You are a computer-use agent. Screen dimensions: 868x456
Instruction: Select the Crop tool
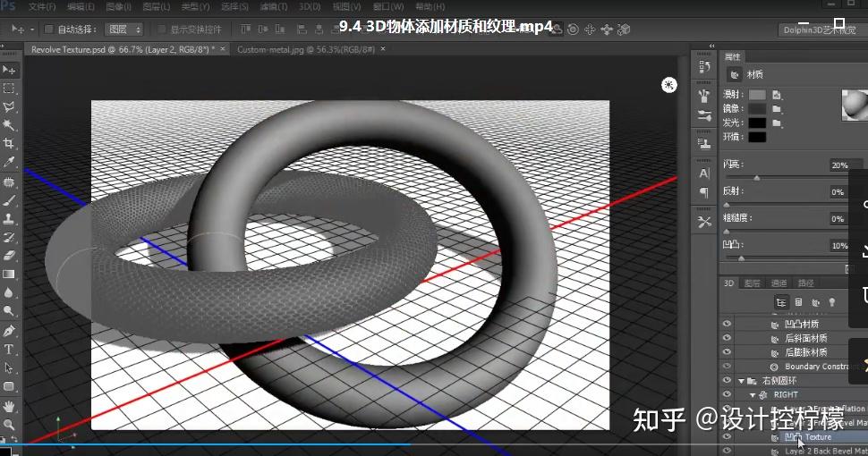point(9,143)
